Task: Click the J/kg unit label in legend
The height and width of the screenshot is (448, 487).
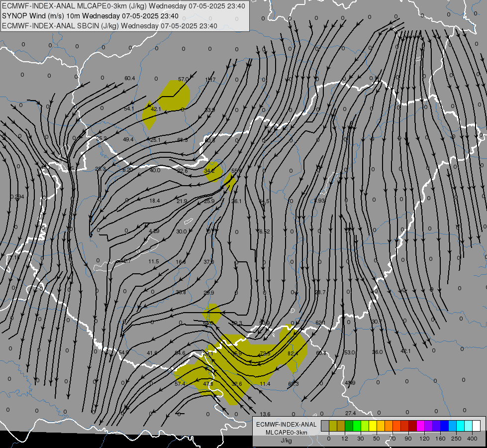Action: click(287, 441)
